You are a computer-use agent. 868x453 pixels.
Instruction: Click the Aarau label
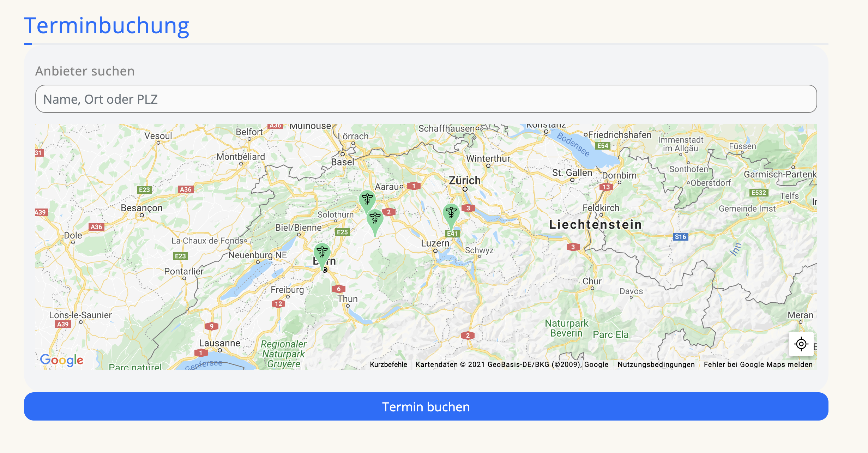pos(387,187)
